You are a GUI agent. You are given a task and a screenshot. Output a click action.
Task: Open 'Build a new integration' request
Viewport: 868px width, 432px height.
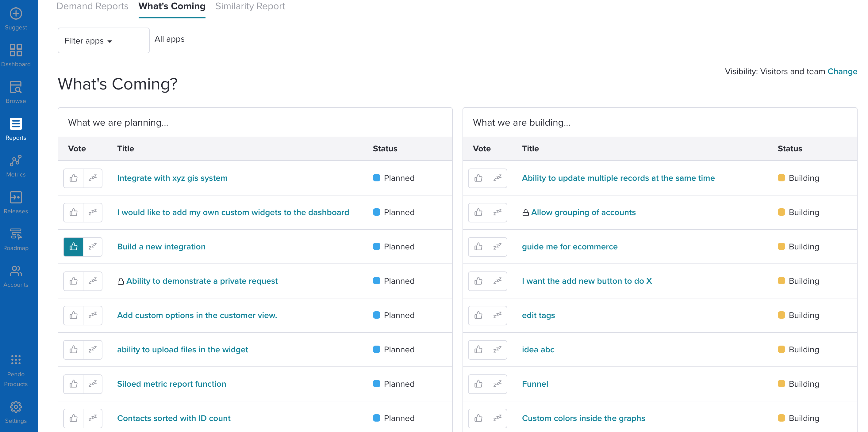161,247
